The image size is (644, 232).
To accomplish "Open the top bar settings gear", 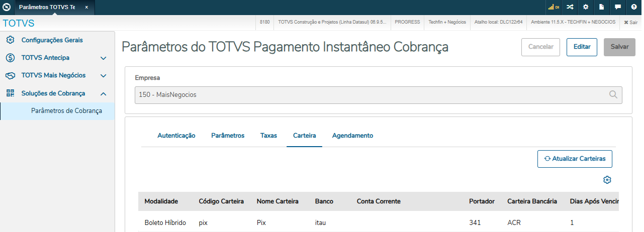I will [586, 8].
